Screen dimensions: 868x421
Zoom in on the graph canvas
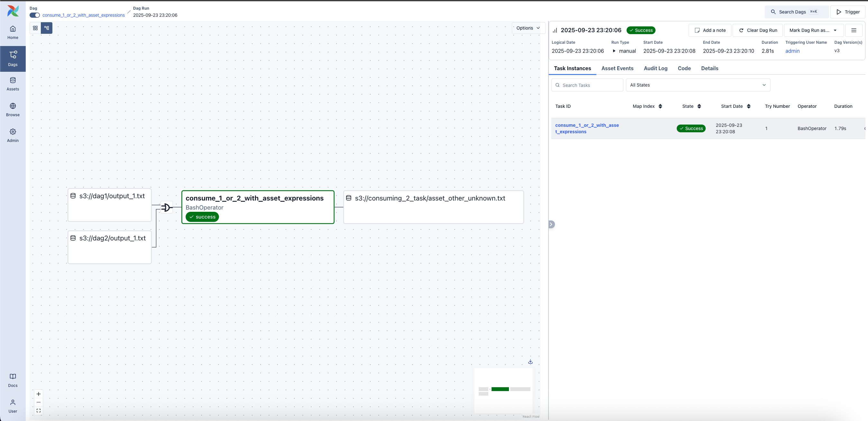(38, 394)
